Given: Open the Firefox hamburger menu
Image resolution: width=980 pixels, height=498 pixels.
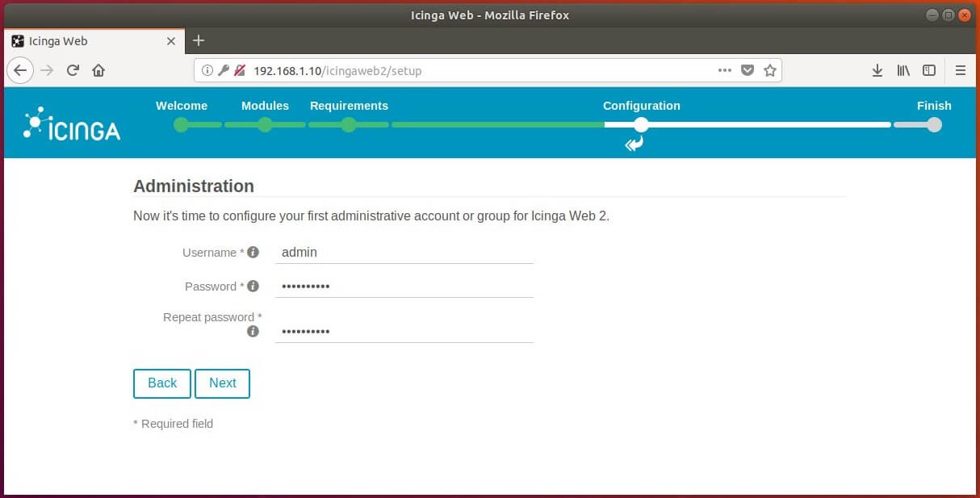Looking at the screenshot, I should pos(961,70).
